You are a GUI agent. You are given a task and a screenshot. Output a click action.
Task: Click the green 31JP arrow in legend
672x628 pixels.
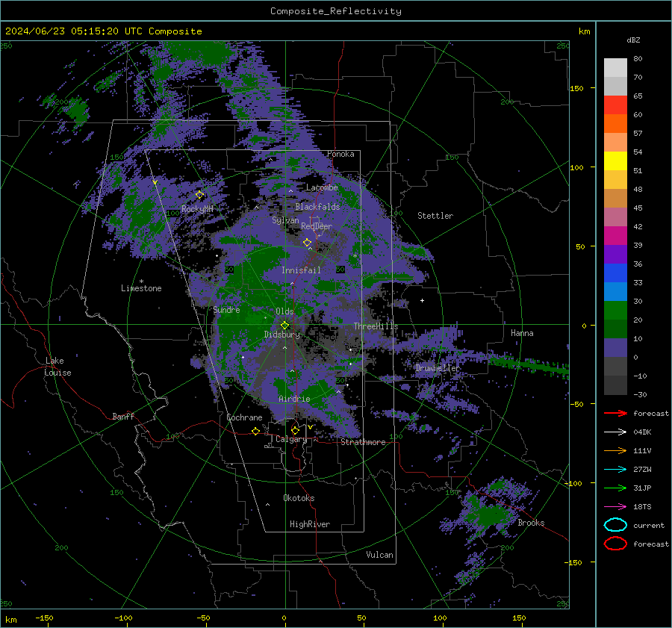[615, 488]
